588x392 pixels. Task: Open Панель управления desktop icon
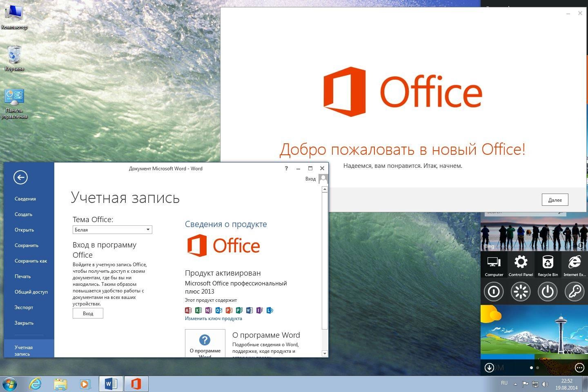pos(14,104)
